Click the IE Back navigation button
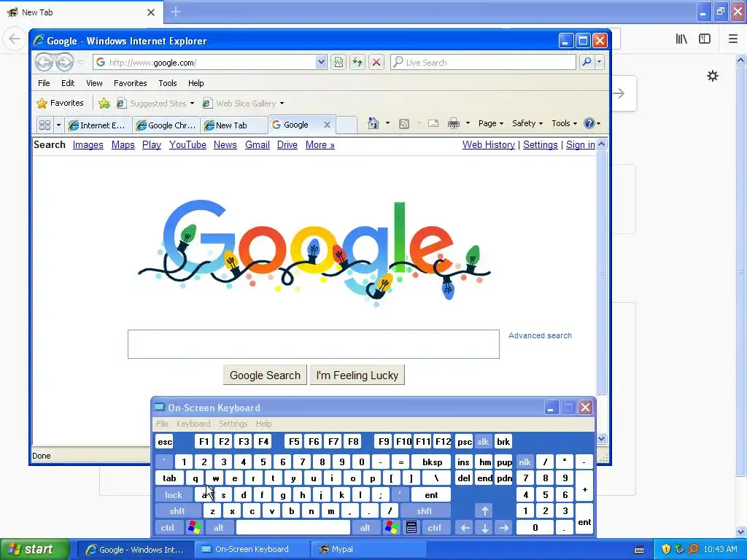747x560 pixels. point(44,62)
